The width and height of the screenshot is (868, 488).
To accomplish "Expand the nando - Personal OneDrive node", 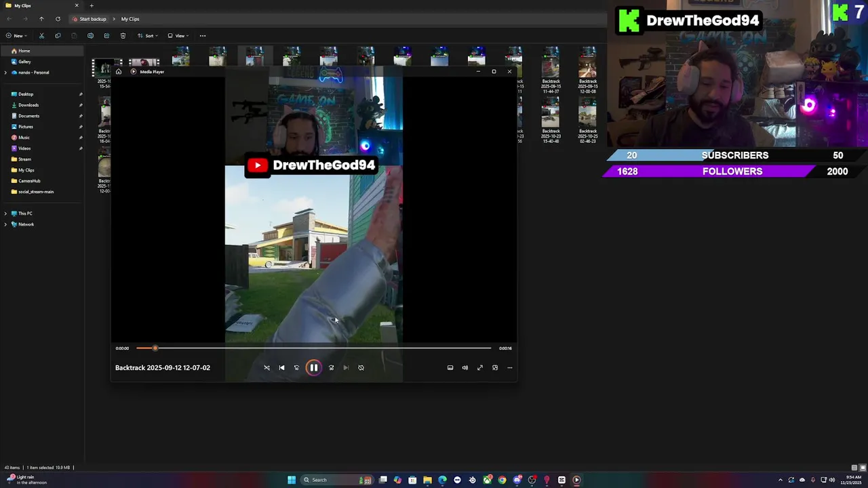I will 5,73.
